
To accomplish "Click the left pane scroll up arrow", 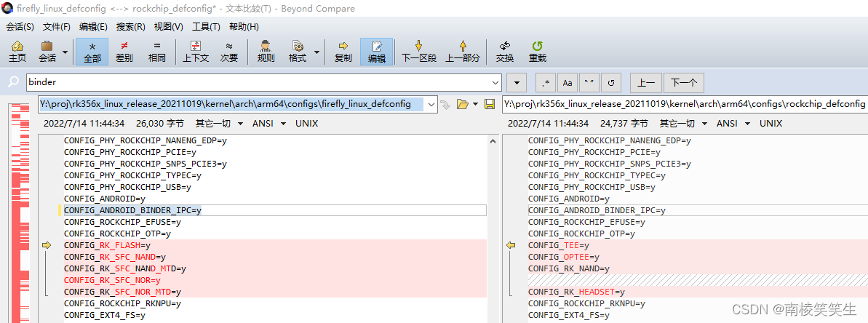I will pyautogui.click(x=493, y=141).
